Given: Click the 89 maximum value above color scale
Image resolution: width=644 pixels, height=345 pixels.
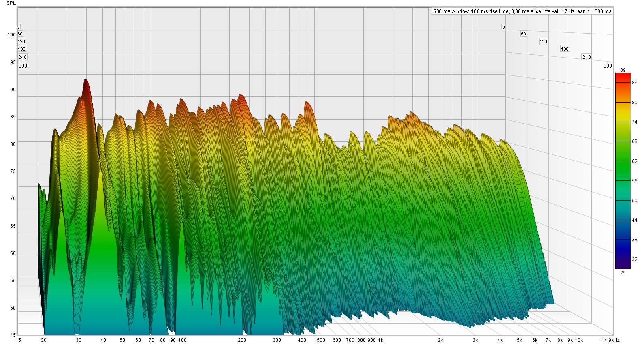Looking at the screenshot, I should (x=623, y=70).
